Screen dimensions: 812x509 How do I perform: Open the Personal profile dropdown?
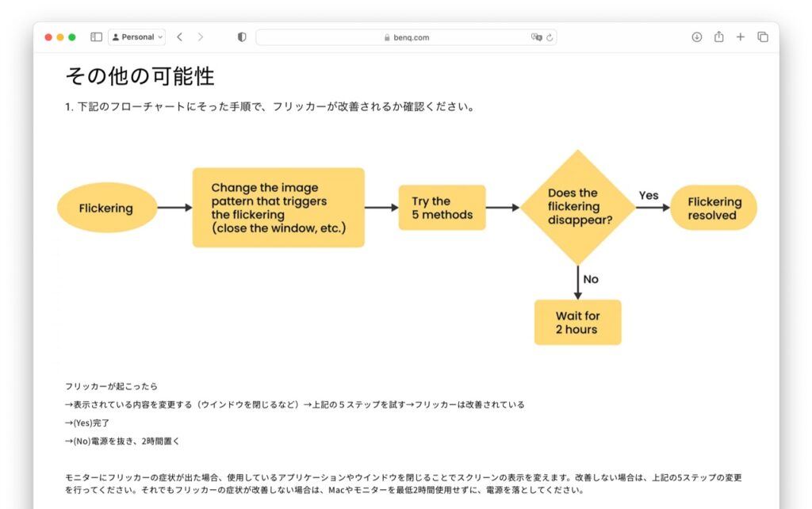[138, 36]
